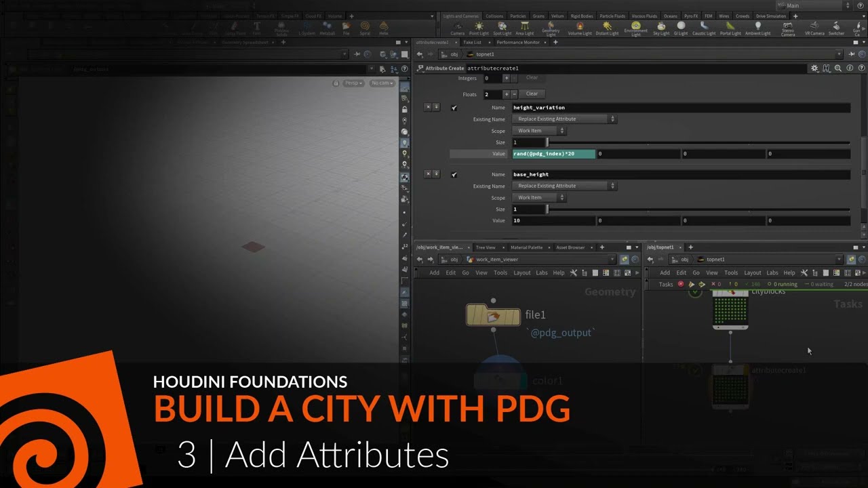The image size is (868, 488).
Task: Switch to the Asset Browser tab
Action: click(570, 247)
